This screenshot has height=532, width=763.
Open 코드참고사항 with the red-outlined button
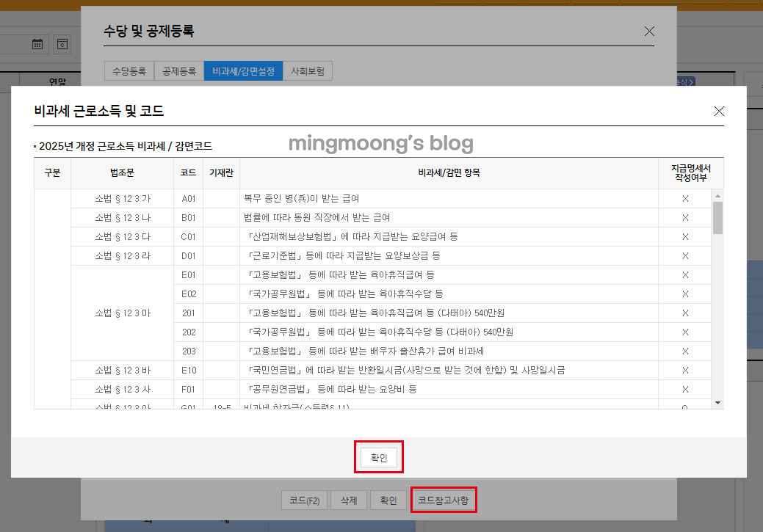point(444,500)
